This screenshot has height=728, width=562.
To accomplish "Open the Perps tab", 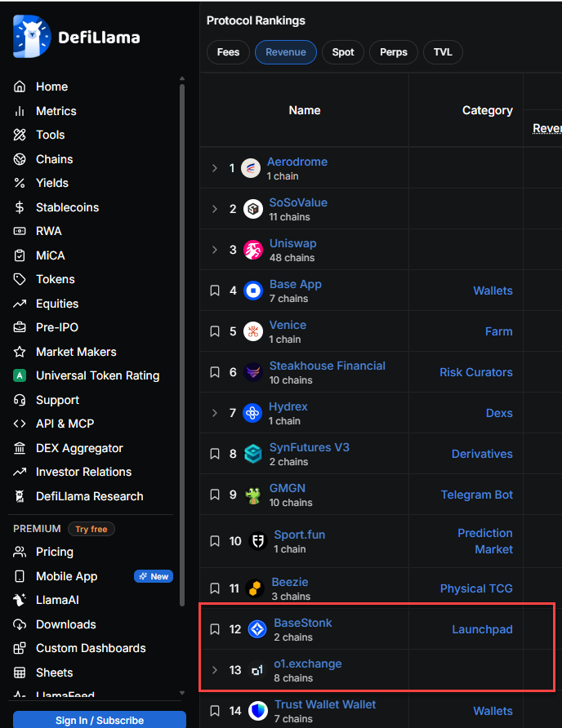I will (394, 52).
